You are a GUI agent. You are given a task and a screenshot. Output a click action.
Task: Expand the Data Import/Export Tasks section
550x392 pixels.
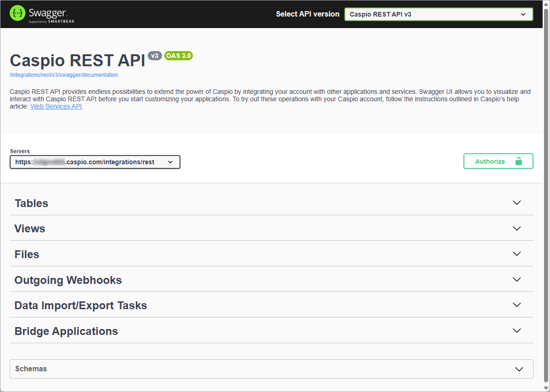tap(272, 305)
